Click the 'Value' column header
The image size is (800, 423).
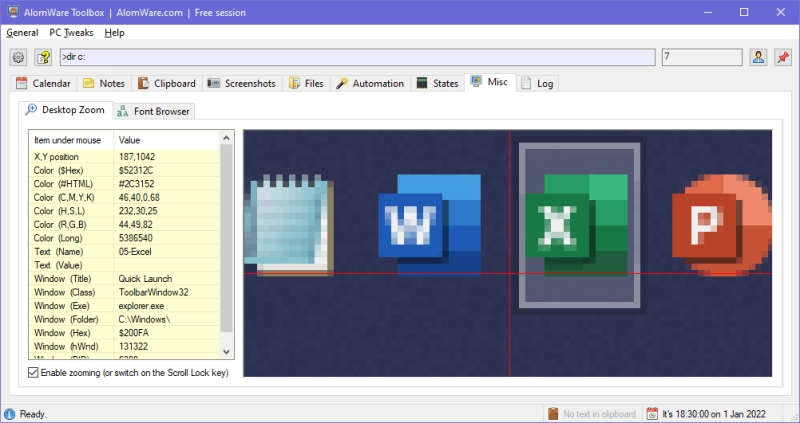[167, 140]
